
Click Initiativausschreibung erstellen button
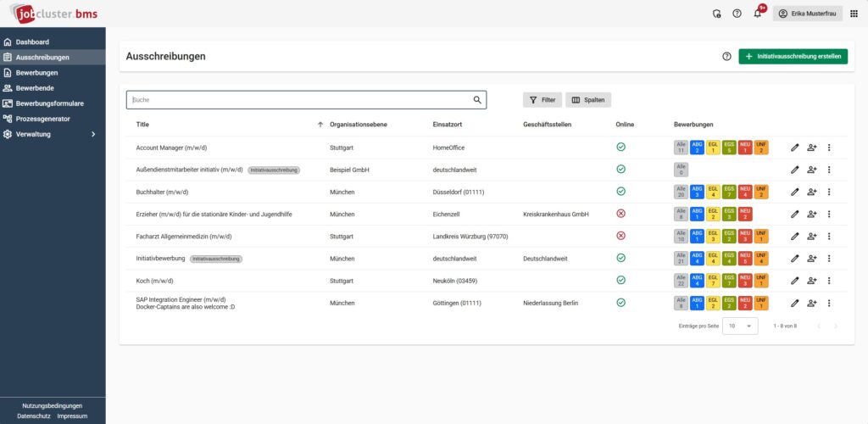point(793,56)
